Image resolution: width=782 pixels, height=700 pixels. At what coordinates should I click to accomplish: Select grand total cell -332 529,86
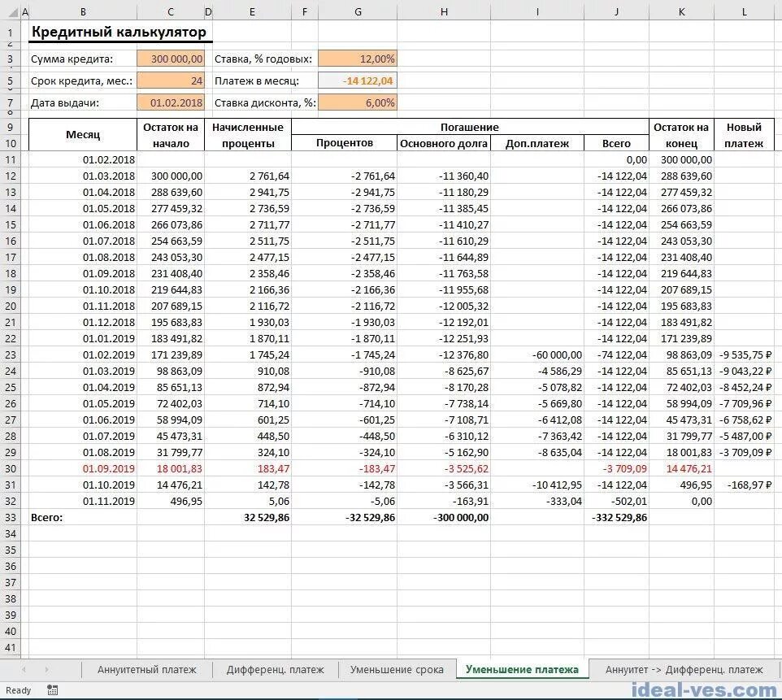pos(616,517)
